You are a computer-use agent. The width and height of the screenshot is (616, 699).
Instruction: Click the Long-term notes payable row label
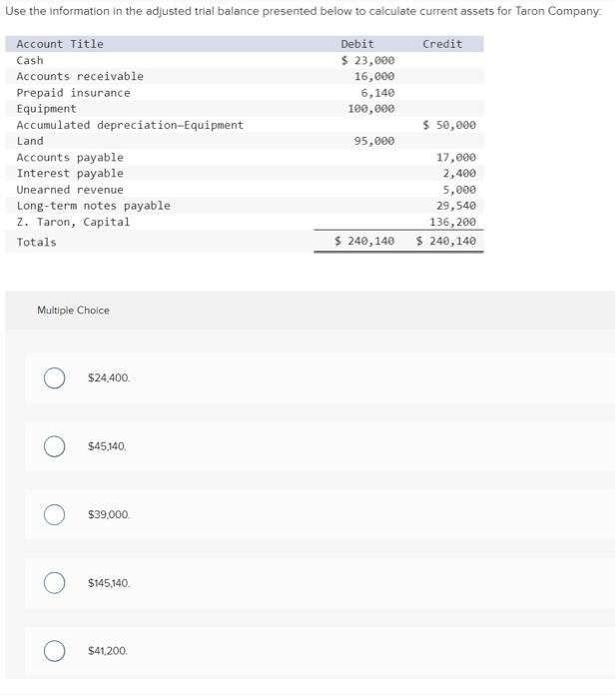(x=93, y=206)
